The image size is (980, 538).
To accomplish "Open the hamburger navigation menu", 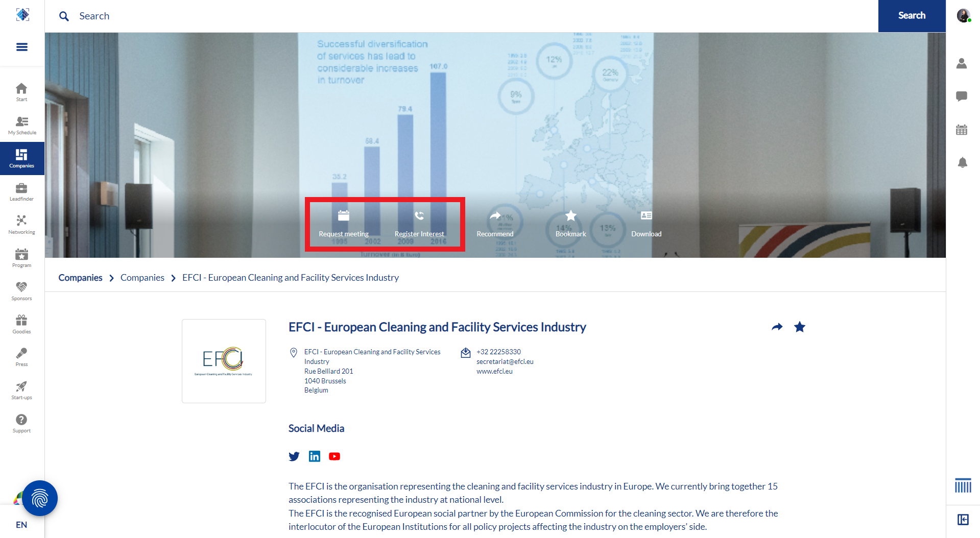I will 22,47.
